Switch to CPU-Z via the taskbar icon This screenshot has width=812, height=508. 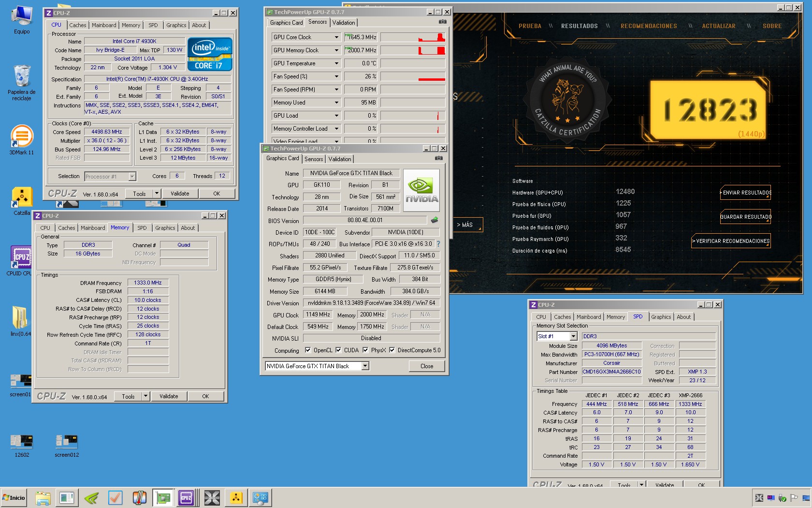186,497
